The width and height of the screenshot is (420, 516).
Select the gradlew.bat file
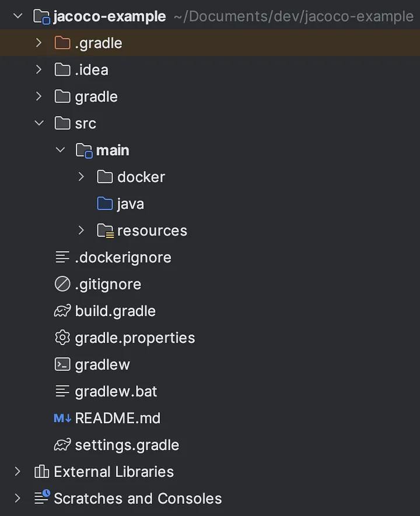click(x=116, y=391)
